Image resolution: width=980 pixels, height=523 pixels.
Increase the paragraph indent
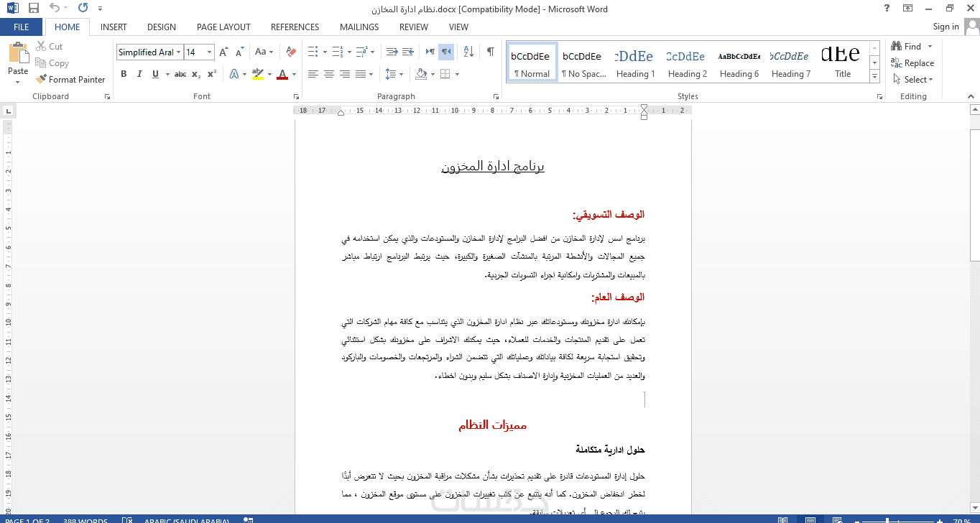[407, 52]
